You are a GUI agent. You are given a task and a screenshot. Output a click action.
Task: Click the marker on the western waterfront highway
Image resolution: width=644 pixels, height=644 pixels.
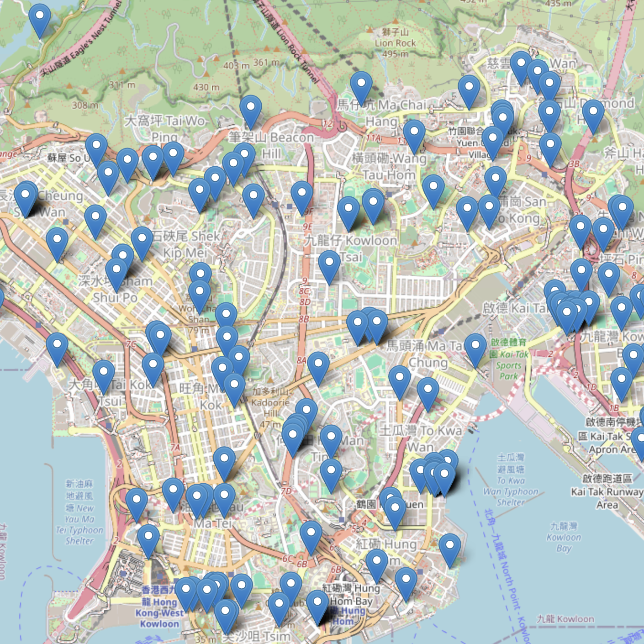pos(57,350)
